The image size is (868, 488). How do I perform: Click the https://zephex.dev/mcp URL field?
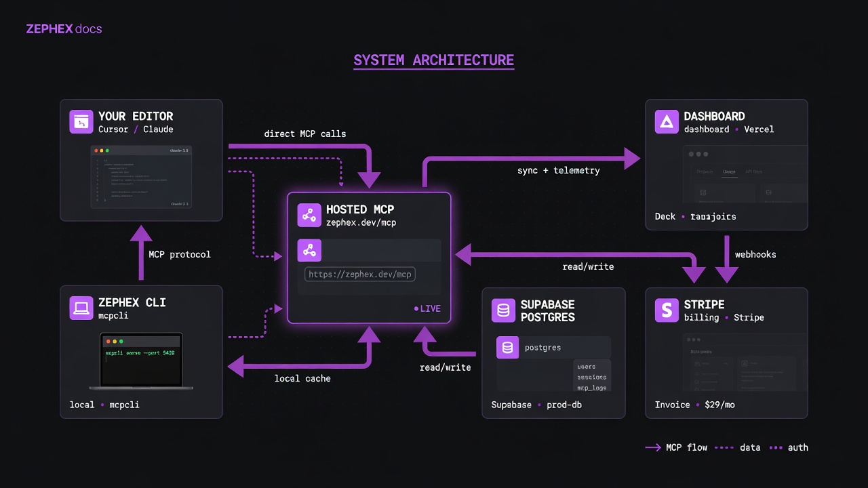(360, 274)
